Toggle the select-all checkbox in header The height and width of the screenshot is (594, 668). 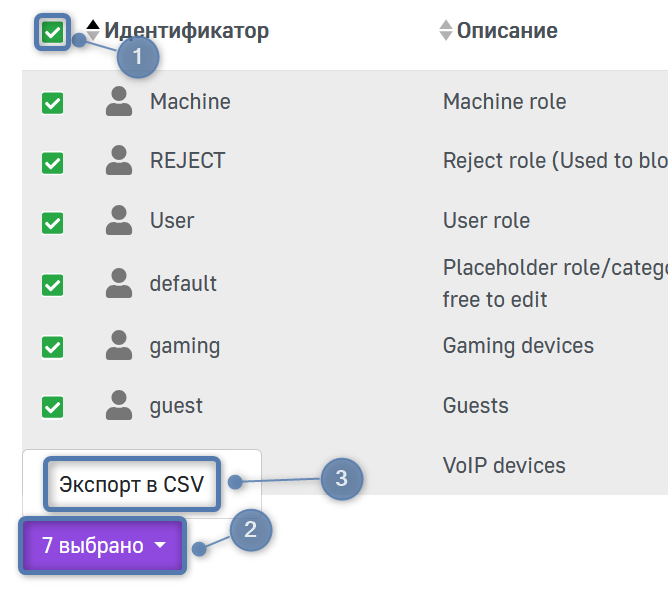(x=52, y=33)
